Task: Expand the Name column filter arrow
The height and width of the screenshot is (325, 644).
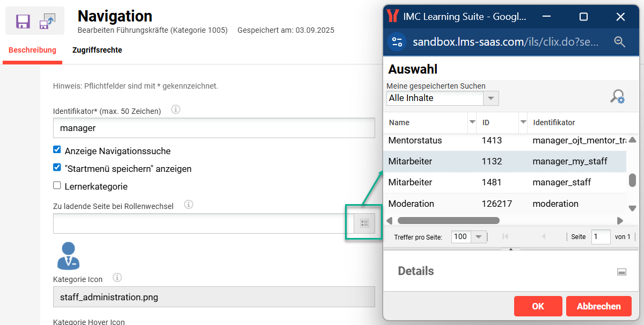Action: 472,122
